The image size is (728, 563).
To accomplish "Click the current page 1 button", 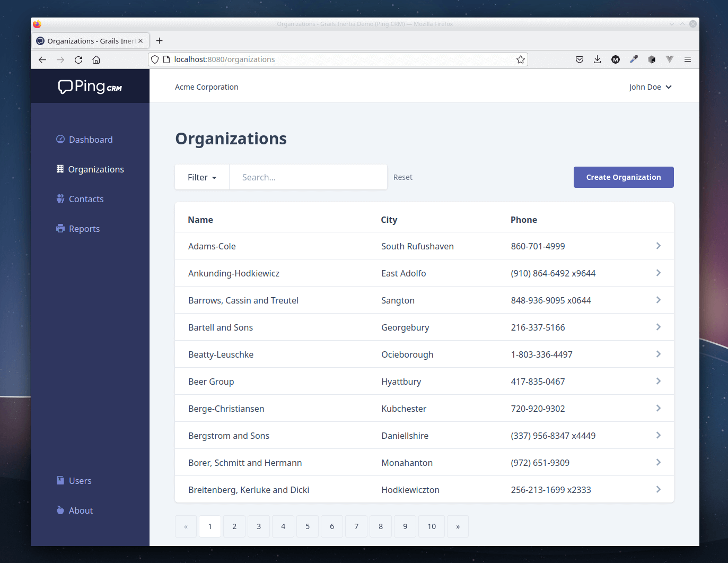I will [x=210, y=526].
